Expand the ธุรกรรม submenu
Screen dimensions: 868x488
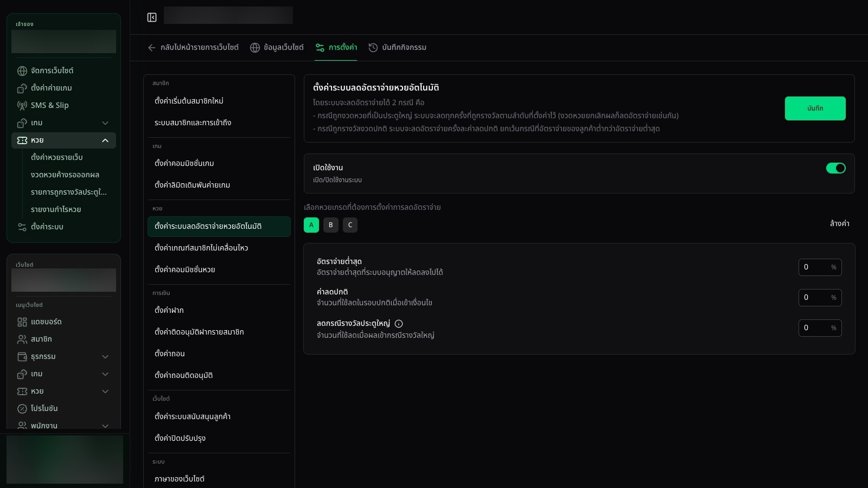[105, 357]
